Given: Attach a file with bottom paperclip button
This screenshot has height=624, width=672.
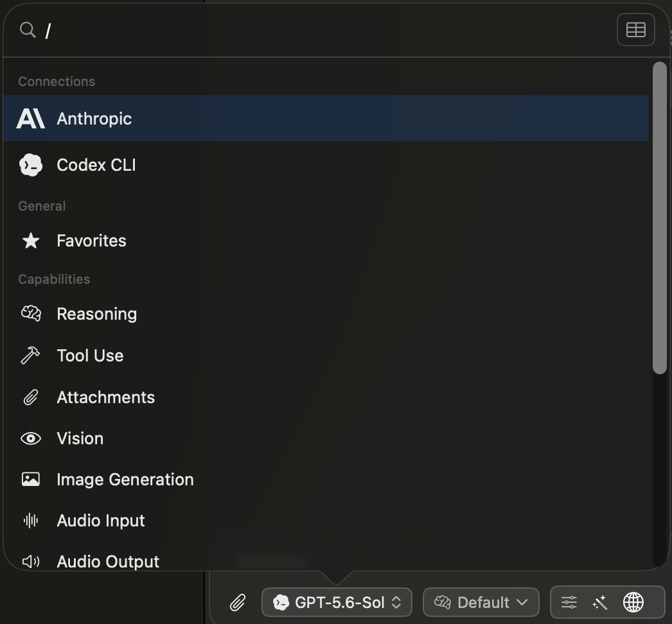Looking at the screenshot, I should point(238,603).
